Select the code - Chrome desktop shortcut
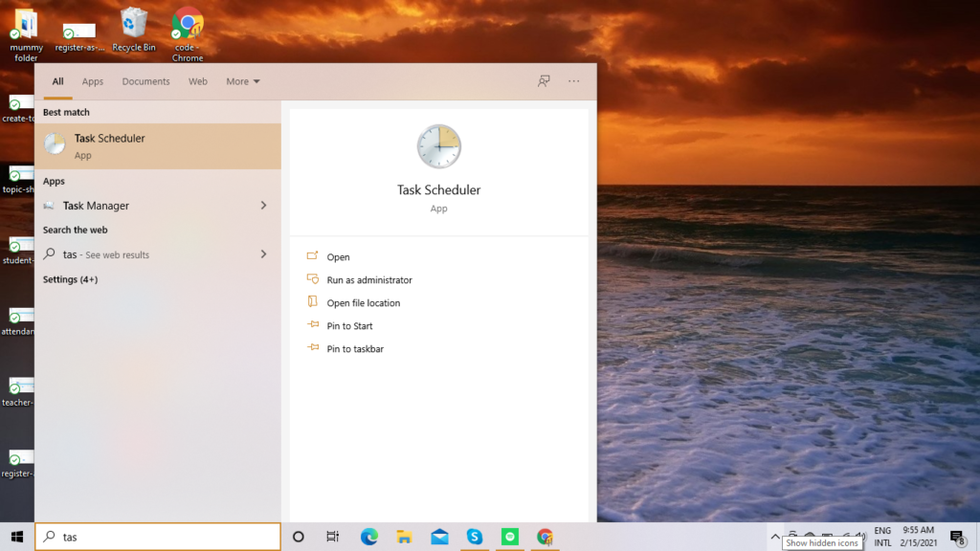Viewport: 980px width, 551px height. (188, 35)
